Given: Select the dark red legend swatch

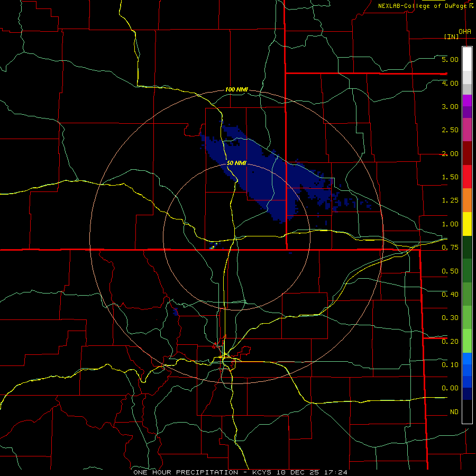Looking at the screenshot, I should [467, 153].
